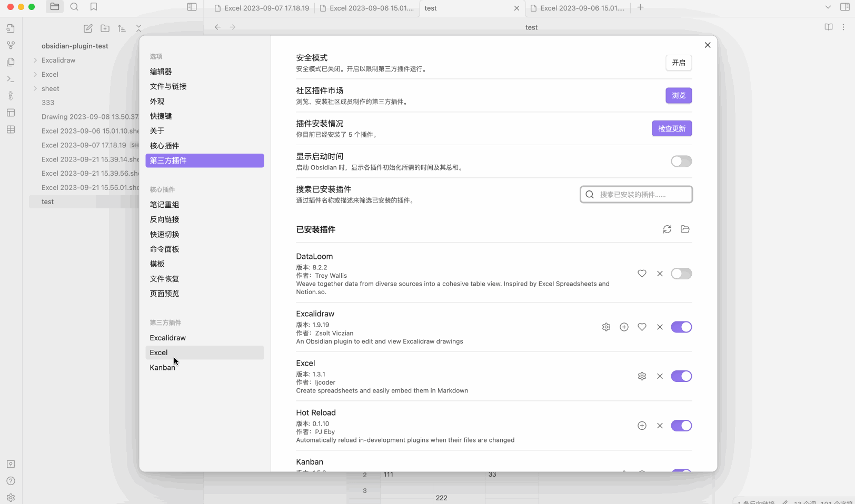Open plugins folder icon

click(x=685, y=229)
